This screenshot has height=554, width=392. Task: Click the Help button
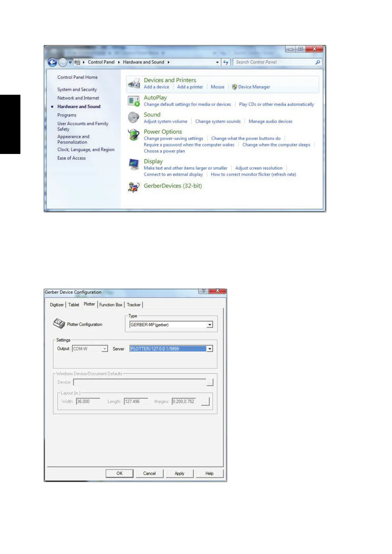coord(209,473)
